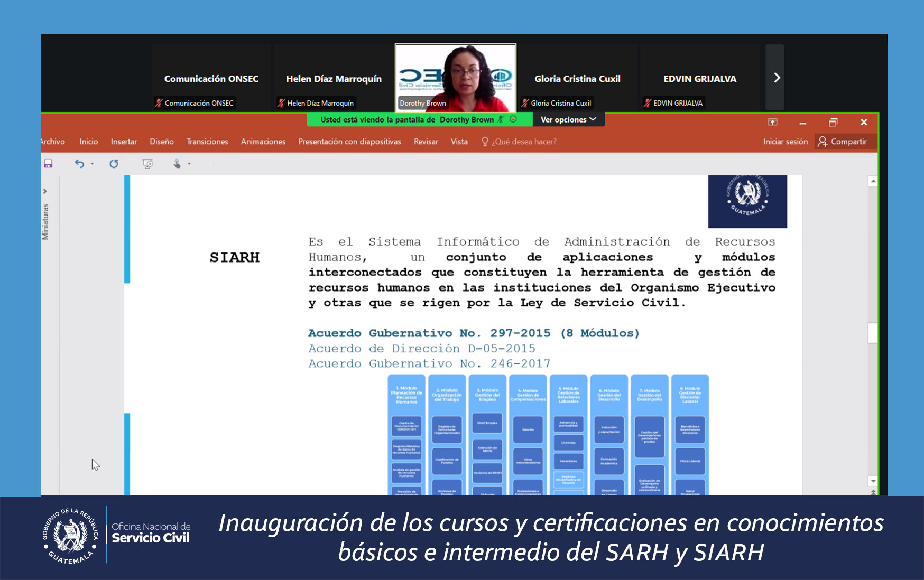Click the Undo arrow icon

79,164
